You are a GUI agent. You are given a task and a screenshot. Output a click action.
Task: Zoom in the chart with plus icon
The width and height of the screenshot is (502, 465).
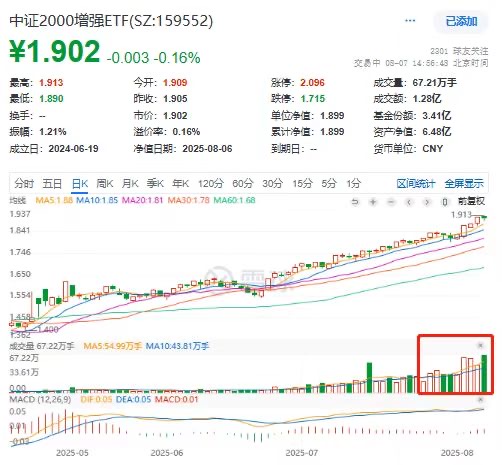(373, 202)
